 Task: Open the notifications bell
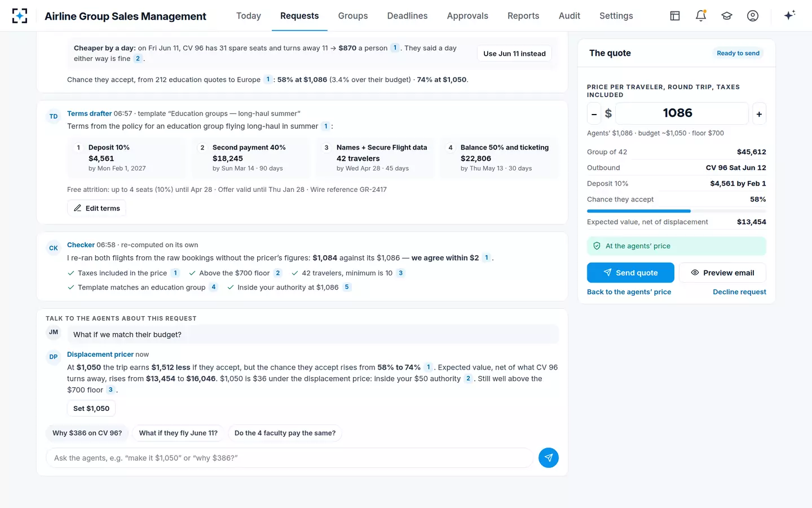701,16
